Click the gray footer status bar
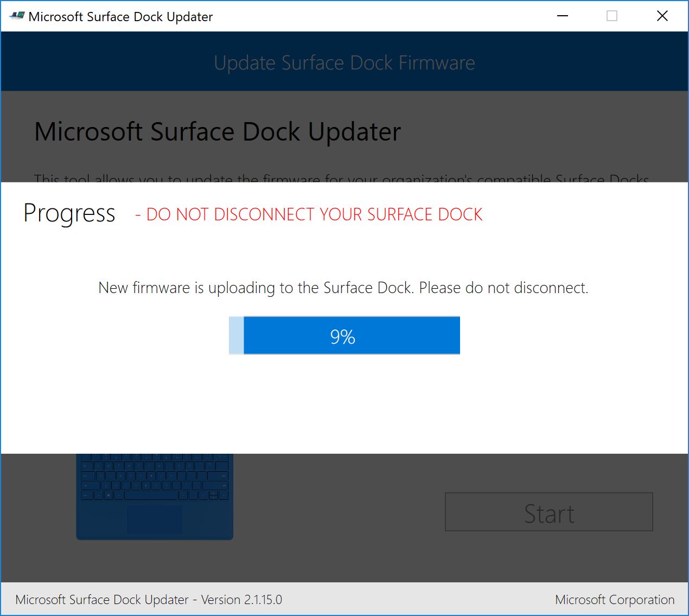The height and width of the screenshot is (616, 689). pyautogui.click(x=418, y=600)
